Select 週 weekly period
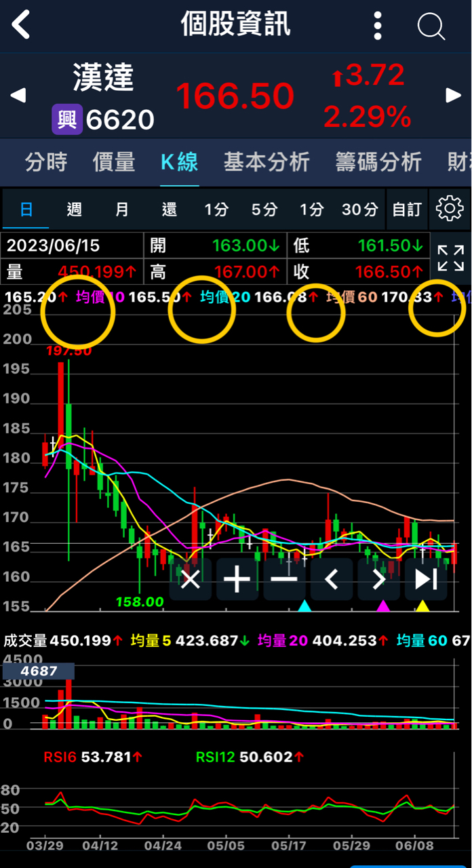472x868 pixels. tap(74, 209)
